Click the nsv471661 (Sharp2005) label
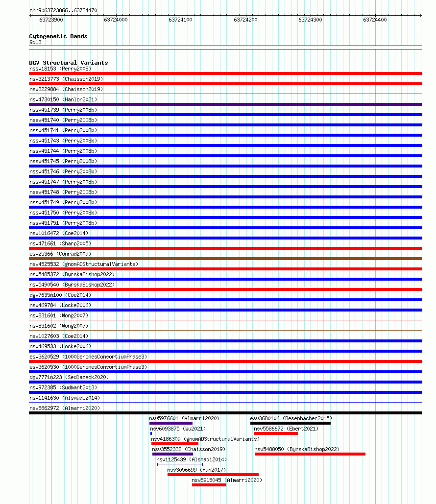The width and height of the screenshot is (436, 504). click(60, 243)
